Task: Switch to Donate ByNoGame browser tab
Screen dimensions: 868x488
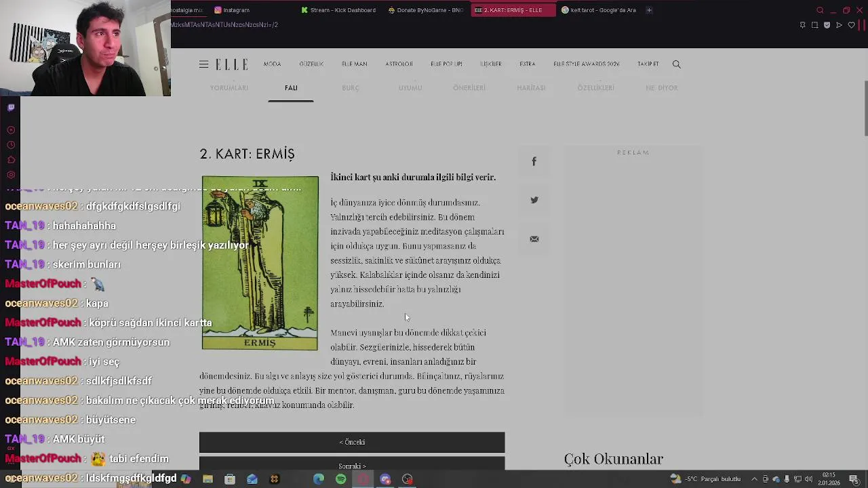Action: tap(426, 10)
